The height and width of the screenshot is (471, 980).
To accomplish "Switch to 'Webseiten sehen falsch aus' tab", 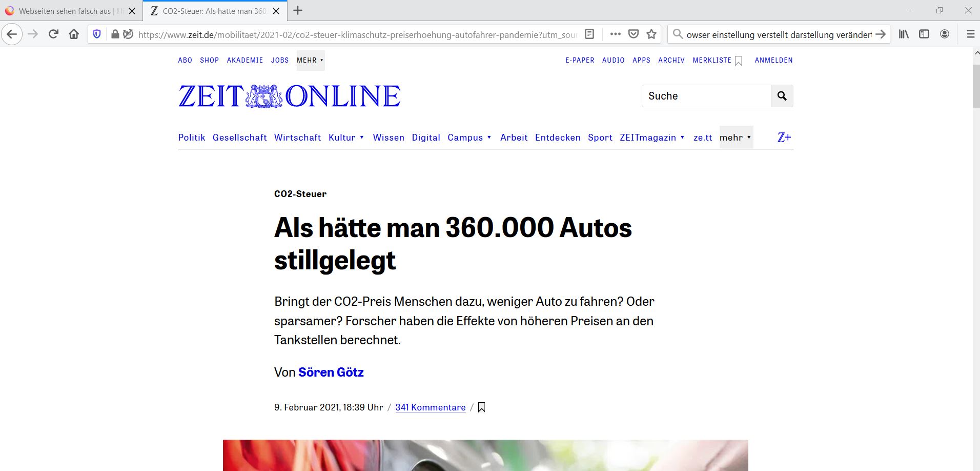I will tap(65, 11).
